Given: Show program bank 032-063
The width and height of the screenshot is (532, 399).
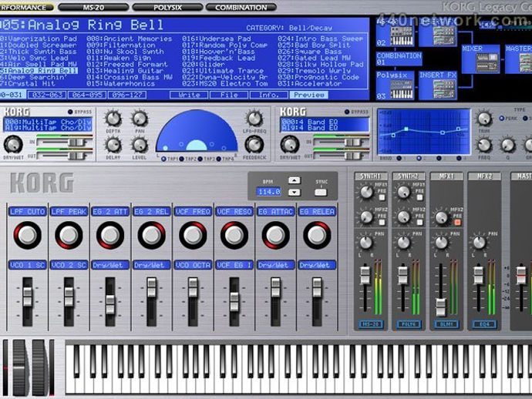Looking at the screenshot, I should [x=47, y=95].
